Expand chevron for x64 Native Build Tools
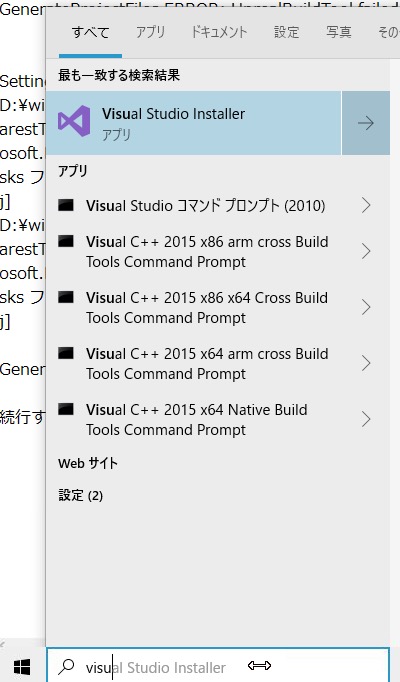Screen dimensions: 400x682 [366, 419]
